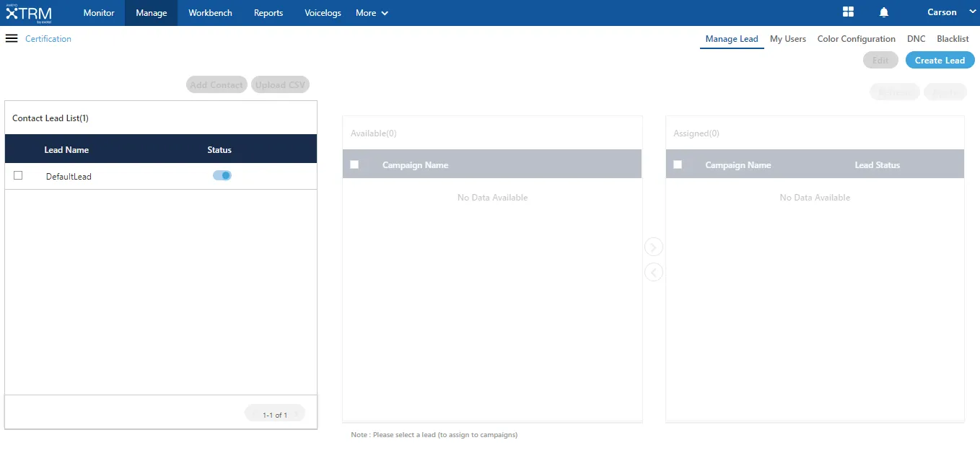980x466 pixels.
Task: Tick the DefaultLead row checkbox
Action: (x=18, y=175)
